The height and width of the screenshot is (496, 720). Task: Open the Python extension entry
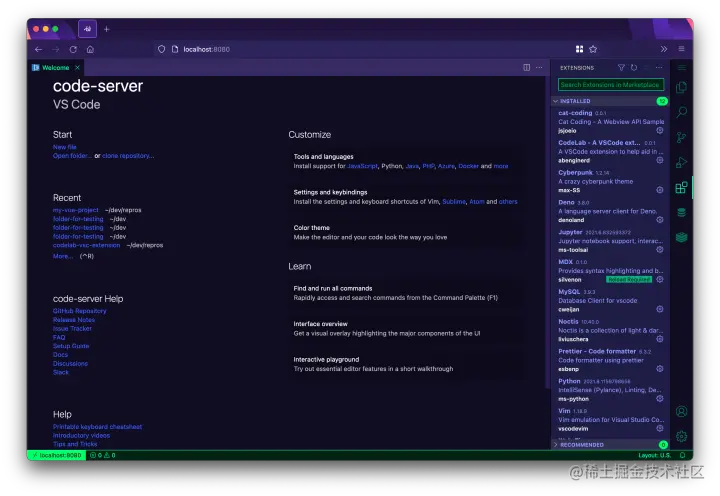pyautogui.click(x=610, y=390)
